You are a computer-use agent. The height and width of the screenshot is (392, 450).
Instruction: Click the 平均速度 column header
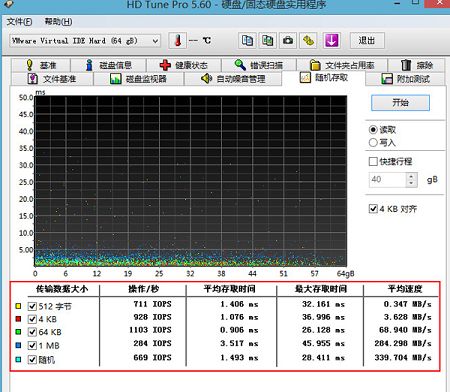pyautogui.click(x=405, y=289)
